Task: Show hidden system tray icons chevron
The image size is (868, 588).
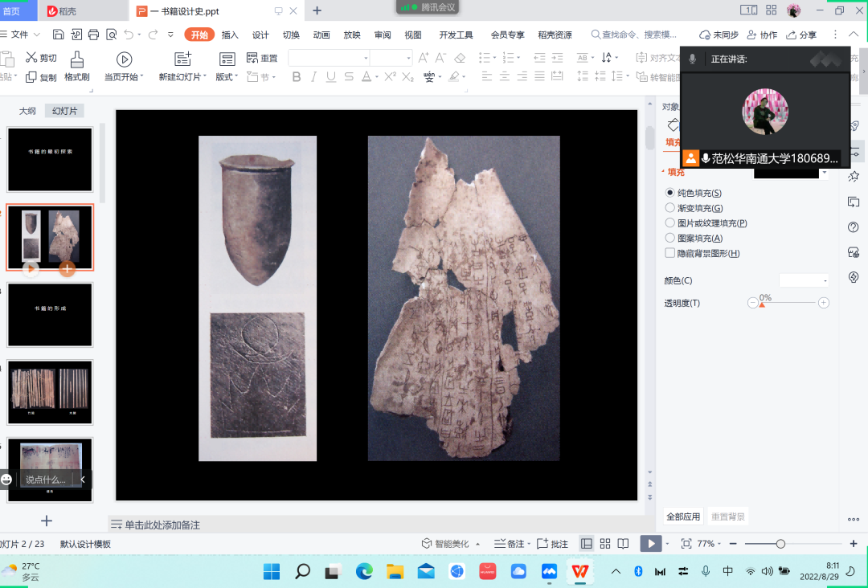Action: (x=616, y=571)
